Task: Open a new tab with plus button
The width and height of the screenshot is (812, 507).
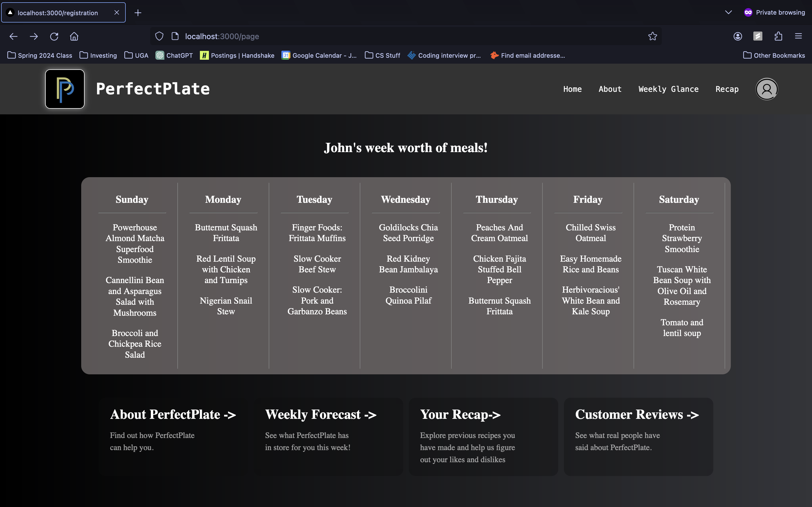Action: [x=138, y=13]
